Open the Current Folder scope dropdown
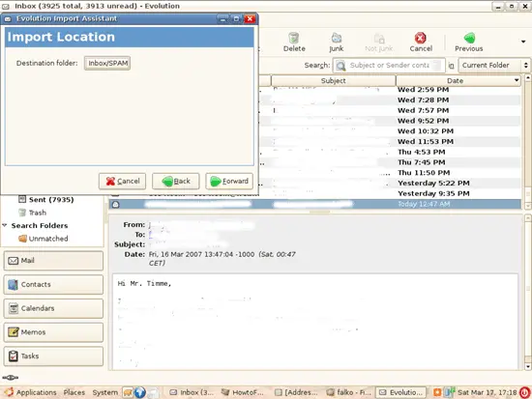532x399 pixels. coord(494,65)
